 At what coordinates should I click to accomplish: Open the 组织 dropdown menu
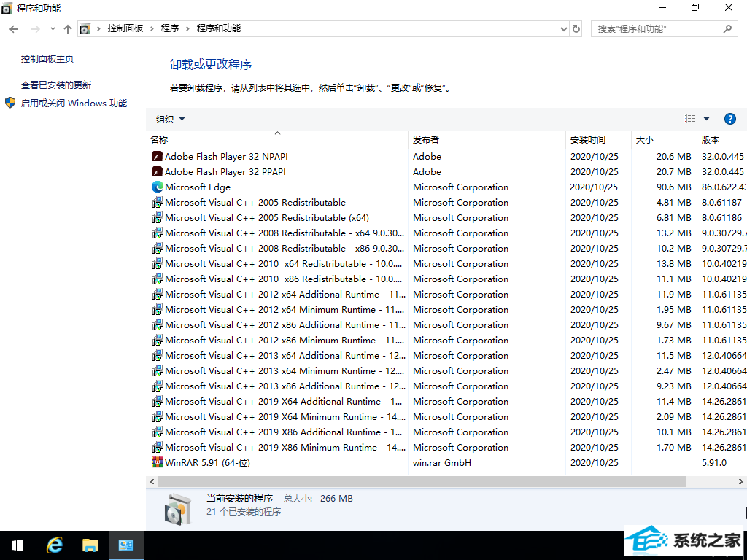[170, 119]
